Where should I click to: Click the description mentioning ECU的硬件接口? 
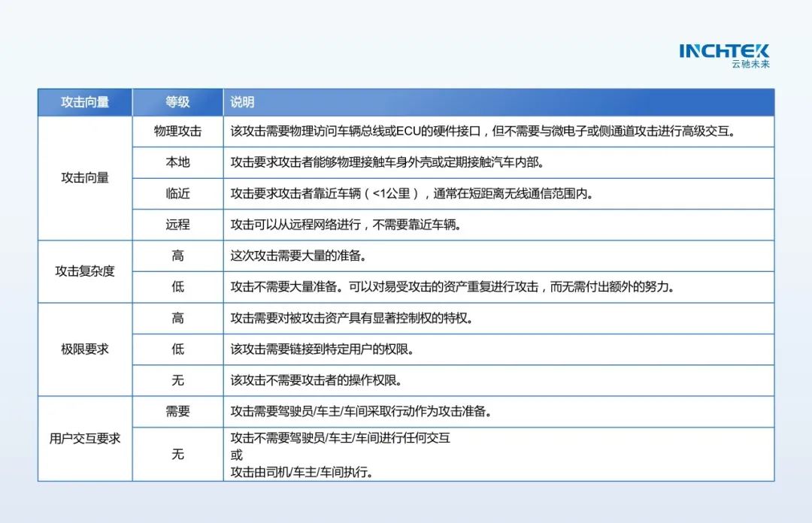(x=481, y=131)
